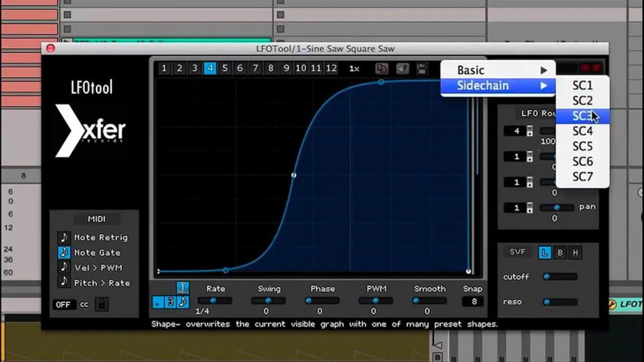The image size is (644, 362).
Task: Click the copy graph icon
Action: pos(382,69)
